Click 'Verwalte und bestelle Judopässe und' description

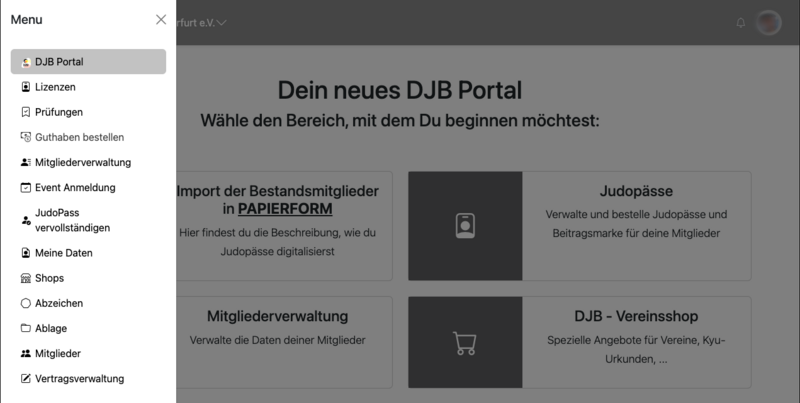point(636,214)
